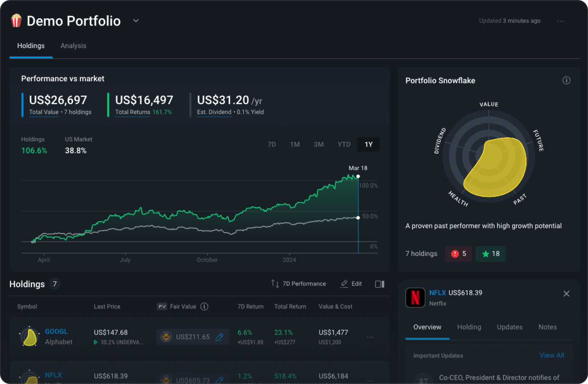Screen dimensions: 588x384
Task: Click the green star badge showing 18 rewards
Action: point(490,254)
